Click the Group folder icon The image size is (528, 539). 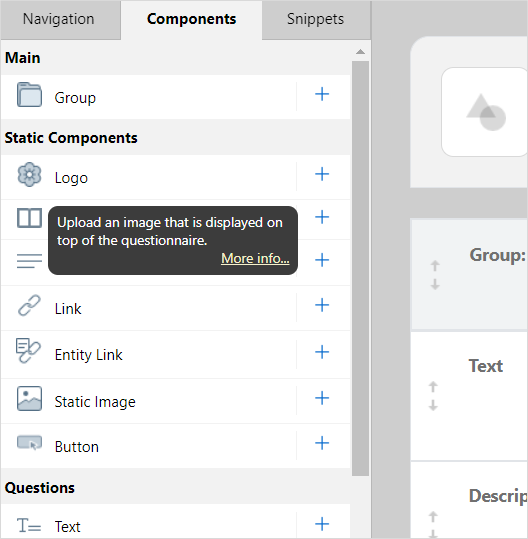[x=29, y=95]
